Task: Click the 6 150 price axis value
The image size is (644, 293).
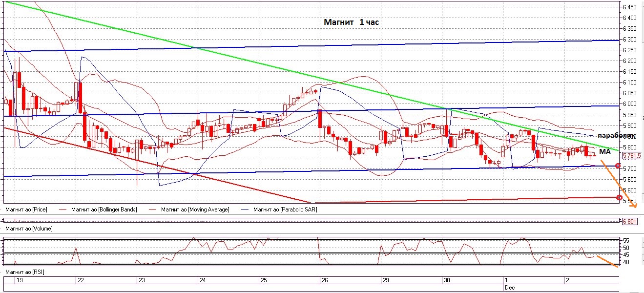Action: tap(630, 72)
